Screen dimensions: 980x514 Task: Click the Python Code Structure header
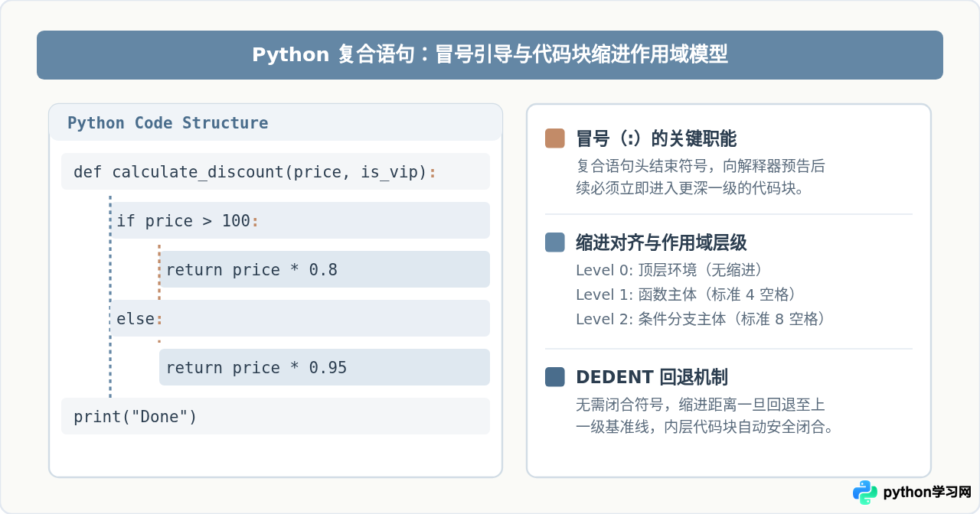click(276, 122)
